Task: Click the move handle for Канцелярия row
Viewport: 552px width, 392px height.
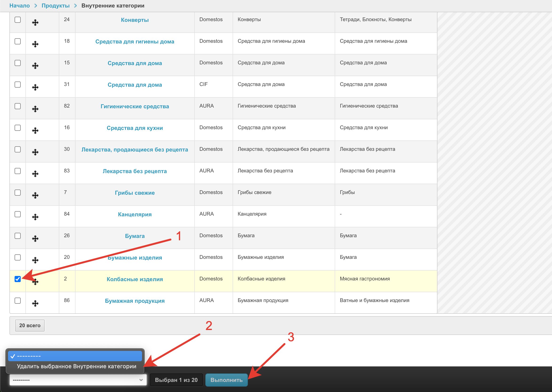Action: pyautogui.click(x=35, y=217)
